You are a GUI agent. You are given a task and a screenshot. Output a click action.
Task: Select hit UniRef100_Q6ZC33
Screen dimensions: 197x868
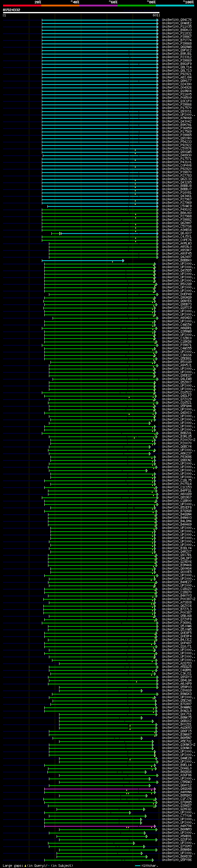click(x=177, y=179)
